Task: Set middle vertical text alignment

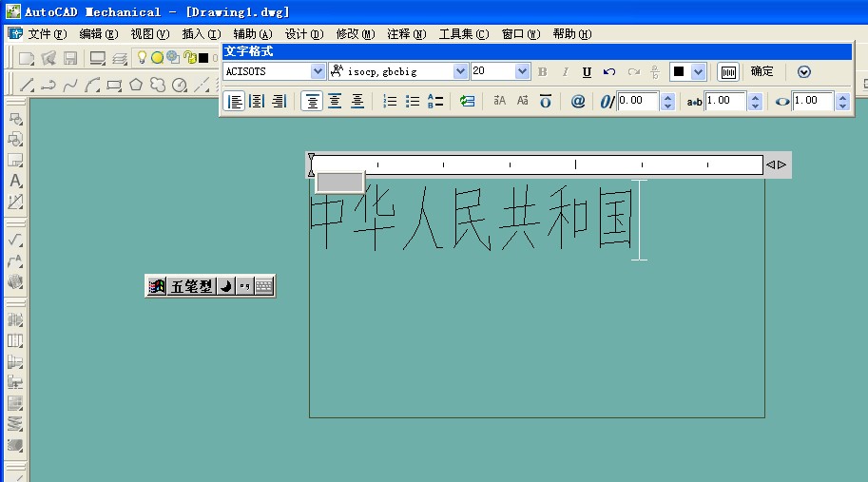Action: coord(335,102)
